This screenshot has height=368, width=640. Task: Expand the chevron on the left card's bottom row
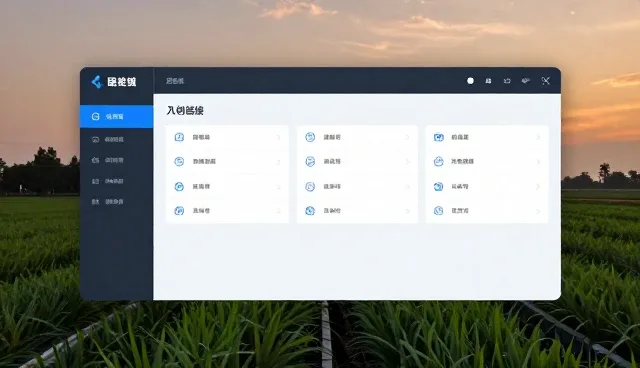coord(279,211)
